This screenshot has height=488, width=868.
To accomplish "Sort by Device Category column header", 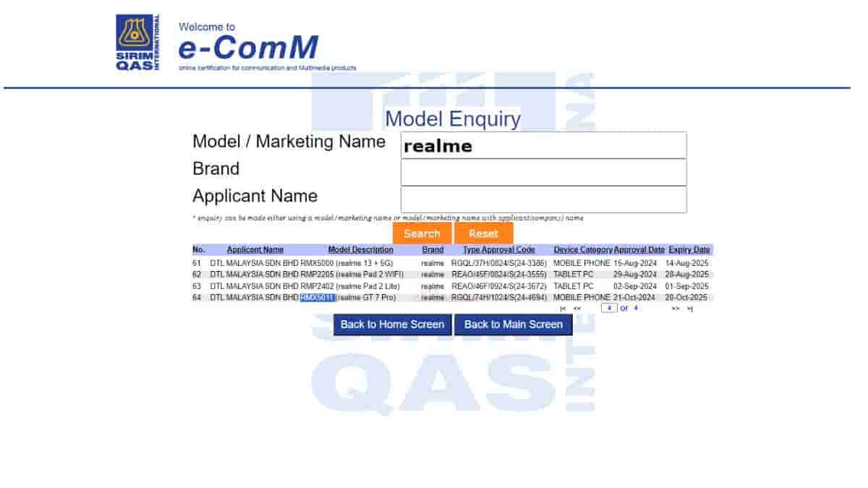I will click(582, 250).
